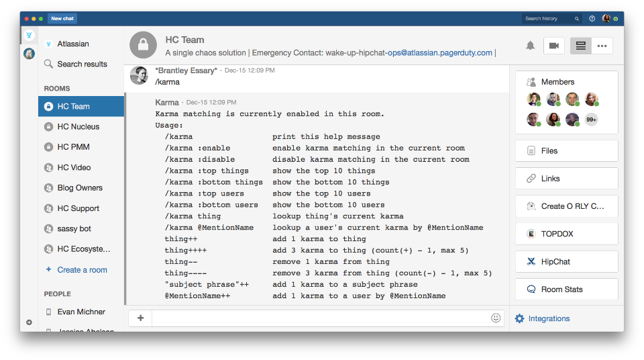644x360 pixels.
Task: Click the search magnifier icon in sidebar
Action: [48, 64]
